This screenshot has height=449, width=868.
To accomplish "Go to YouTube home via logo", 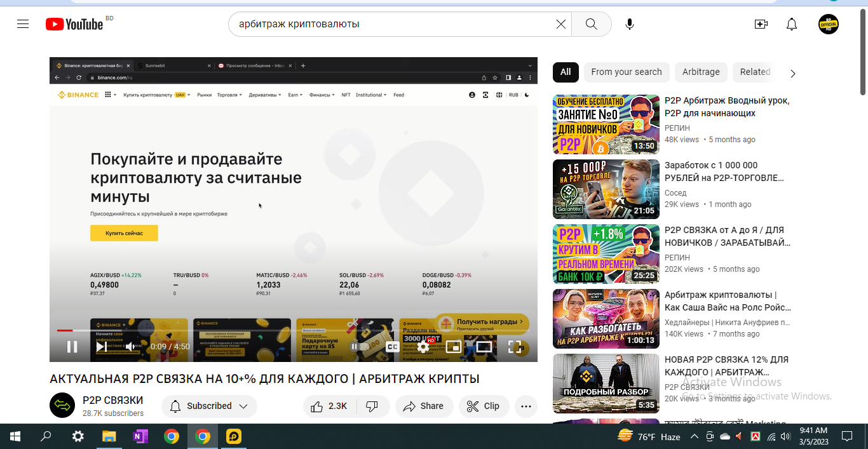I will [74, 24].
